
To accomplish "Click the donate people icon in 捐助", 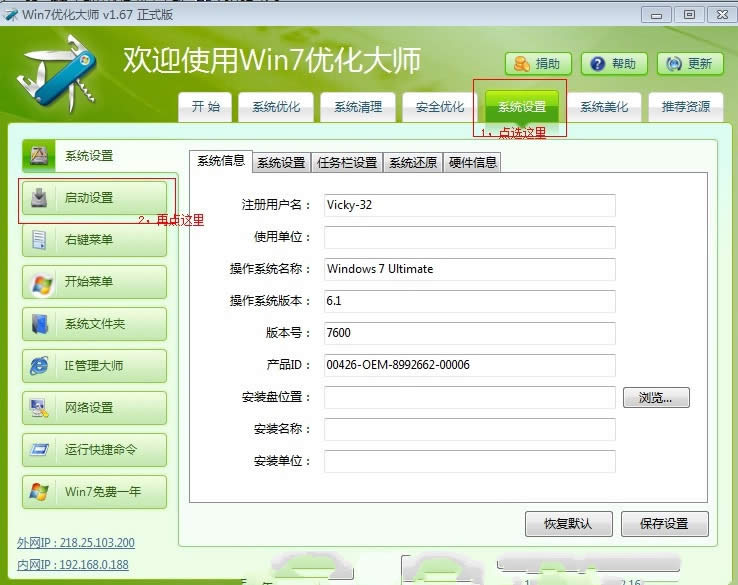I will tap(521, 64).
